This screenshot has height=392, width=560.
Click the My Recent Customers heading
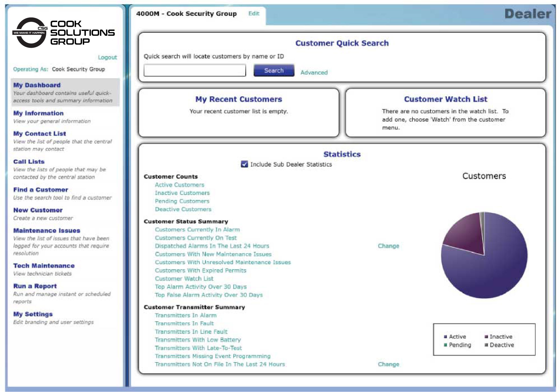pos(239,99)
